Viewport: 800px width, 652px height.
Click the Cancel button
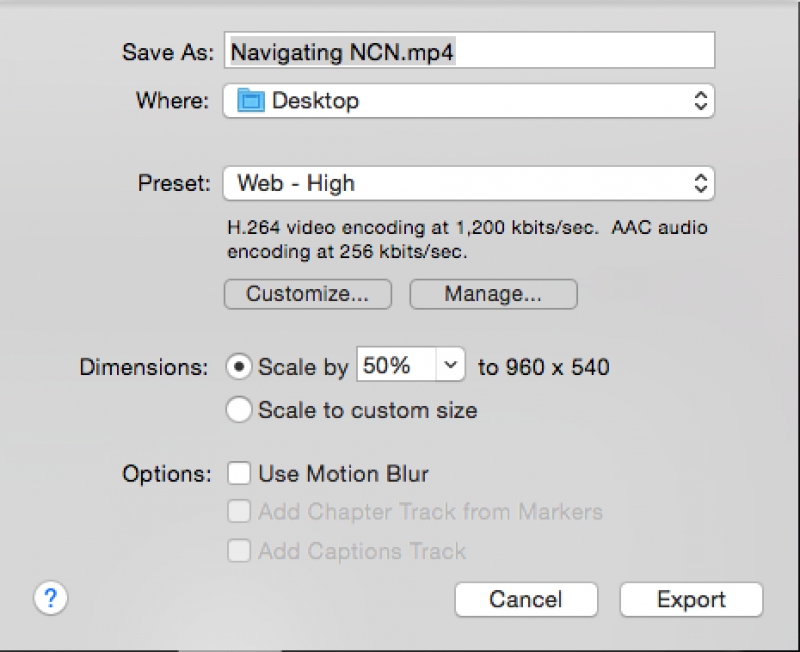(526, 599)
